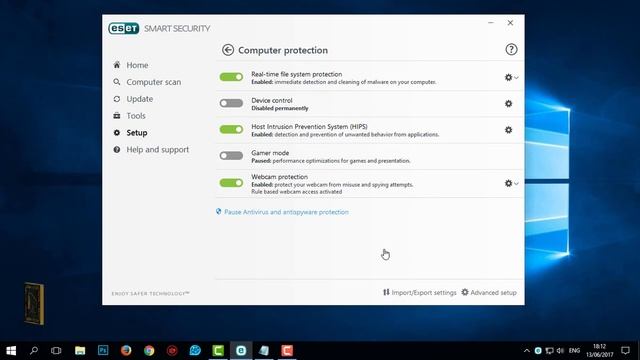Screen dimensions: 640x360
Task: Click the ESET logo
Action: tap(124, 28)
